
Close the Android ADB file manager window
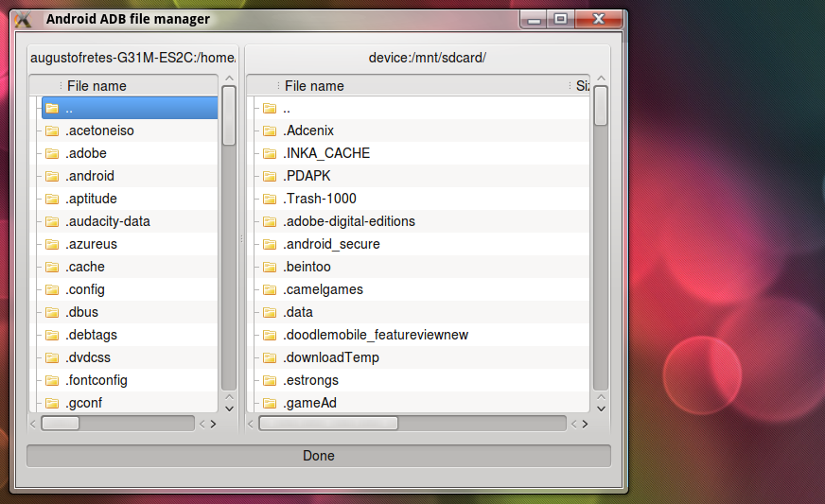[599, 19]
